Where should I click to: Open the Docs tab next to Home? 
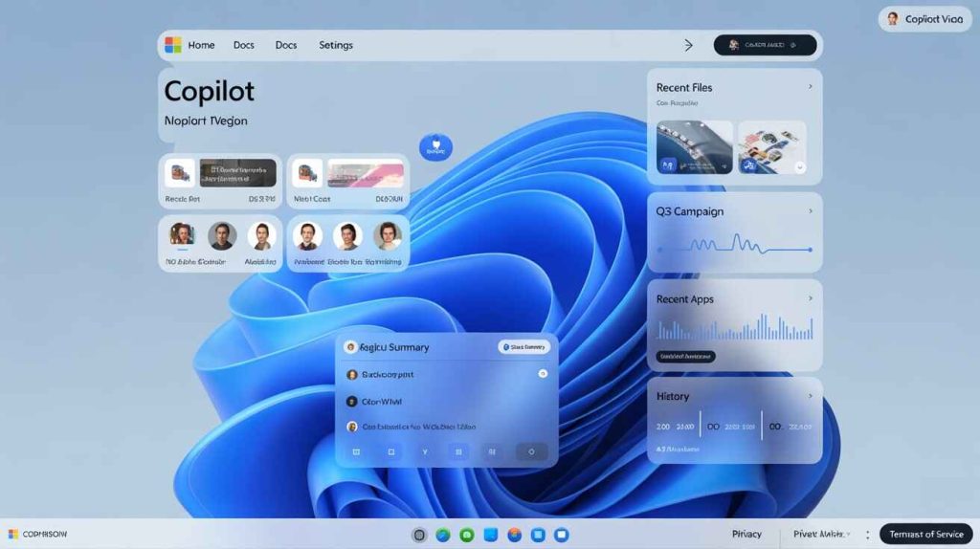[x=244, y=45]
